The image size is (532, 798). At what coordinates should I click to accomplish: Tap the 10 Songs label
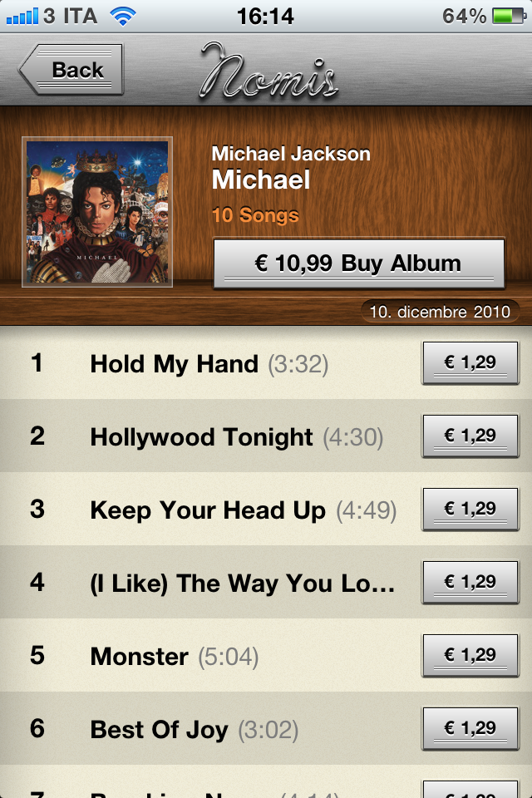[x=255, y=214]
